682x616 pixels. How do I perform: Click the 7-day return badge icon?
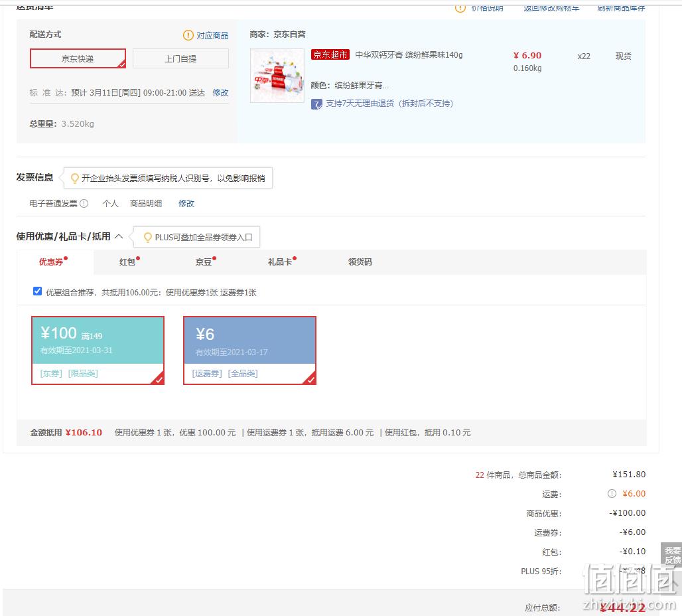point(316,104)
